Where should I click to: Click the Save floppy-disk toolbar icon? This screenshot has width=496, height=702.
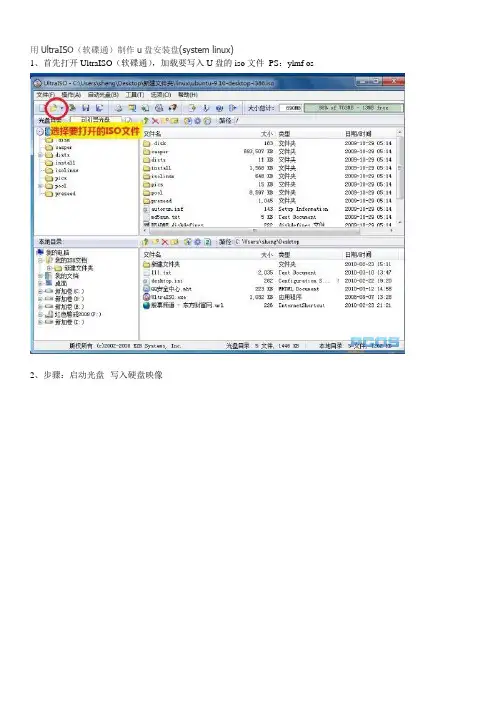tap(86, 108)
